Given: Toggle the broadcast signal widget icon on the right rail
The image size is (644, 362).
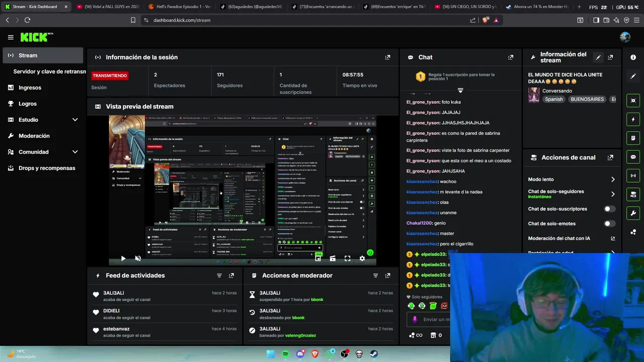Looking at the screenshot, I should [633, 175].
